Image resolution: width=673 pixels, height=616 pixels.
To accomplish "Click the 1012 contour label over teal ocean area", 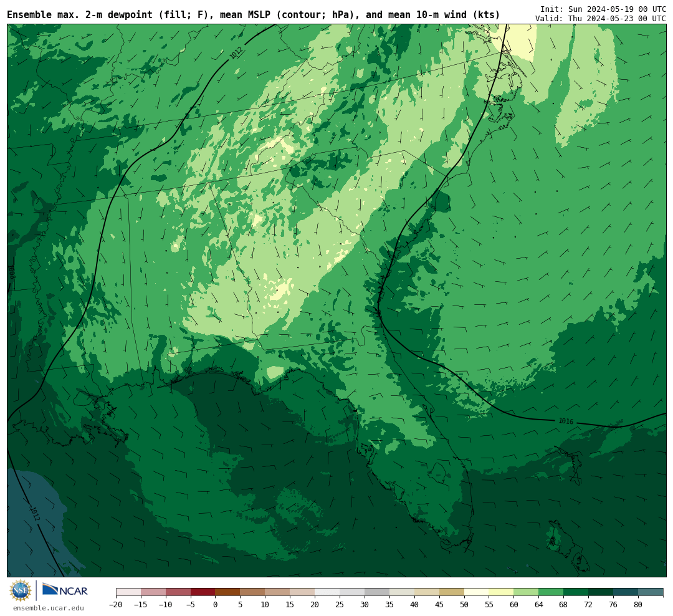I will pos(34,513).
